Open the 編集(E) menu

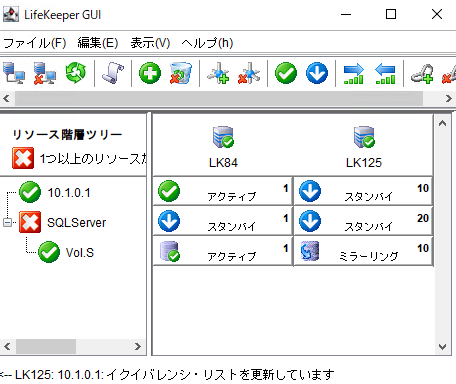[x=98, y=43]
